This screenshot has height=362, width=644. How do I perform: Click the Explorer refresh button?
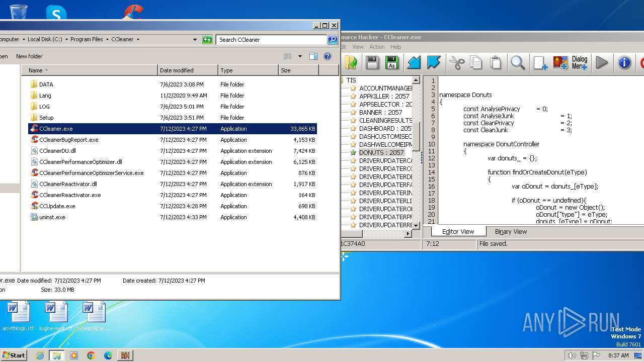[207, 39]
